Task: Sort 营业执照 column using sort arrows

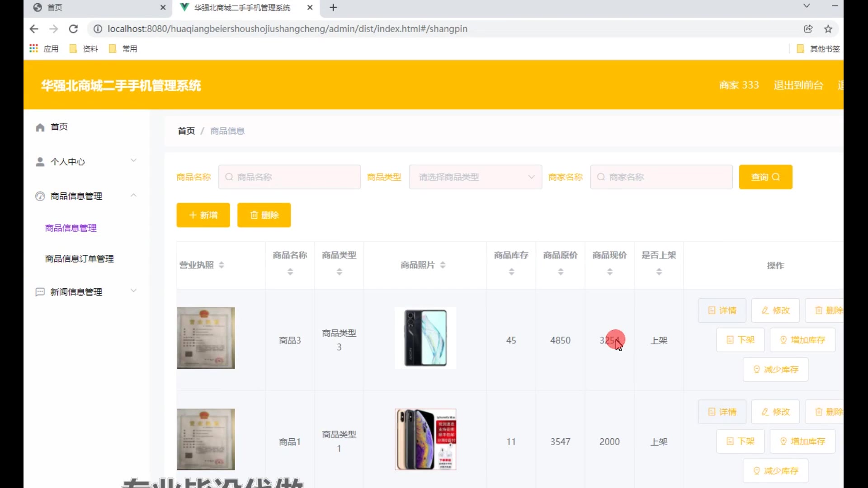Action: pyautogui.click(x=222, y=265)
